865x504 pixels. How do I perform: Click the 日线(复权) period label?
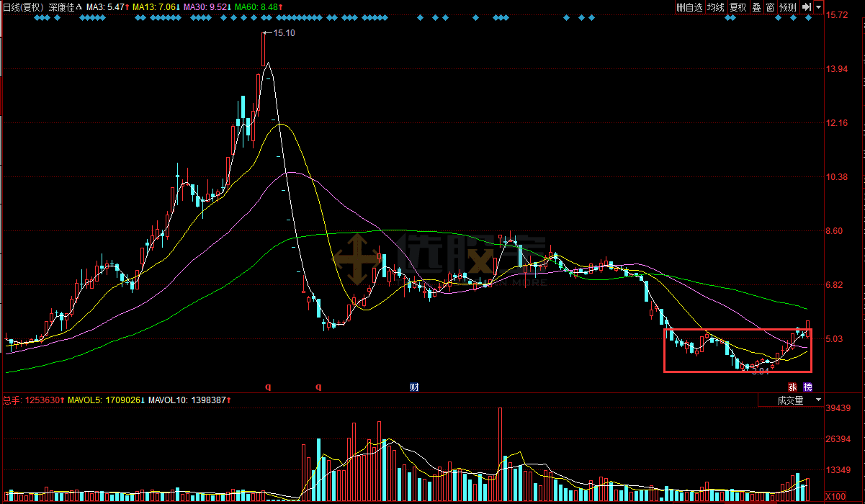coord(24,7)
